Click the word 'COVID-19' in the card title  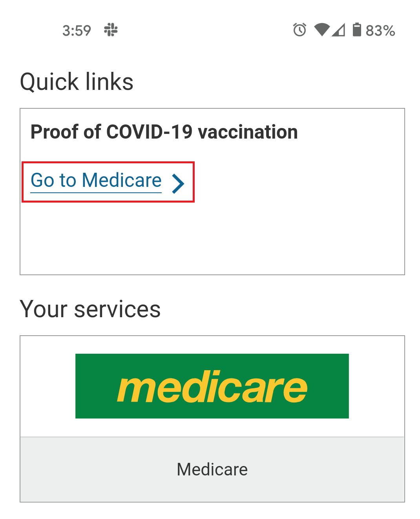click(149, 132)
